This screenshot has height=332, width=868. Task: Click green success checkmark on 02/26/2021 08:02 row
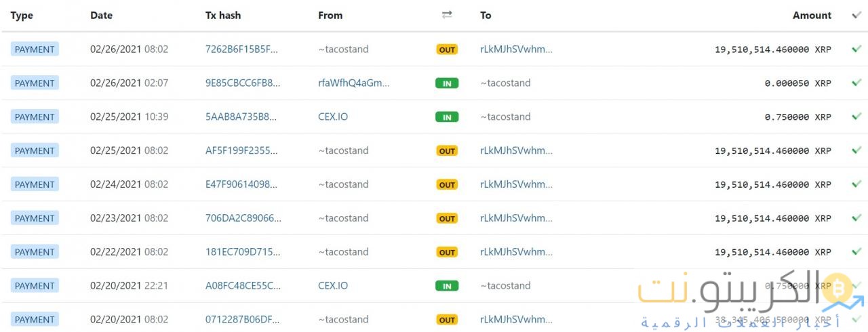click(x=856, y=49)
